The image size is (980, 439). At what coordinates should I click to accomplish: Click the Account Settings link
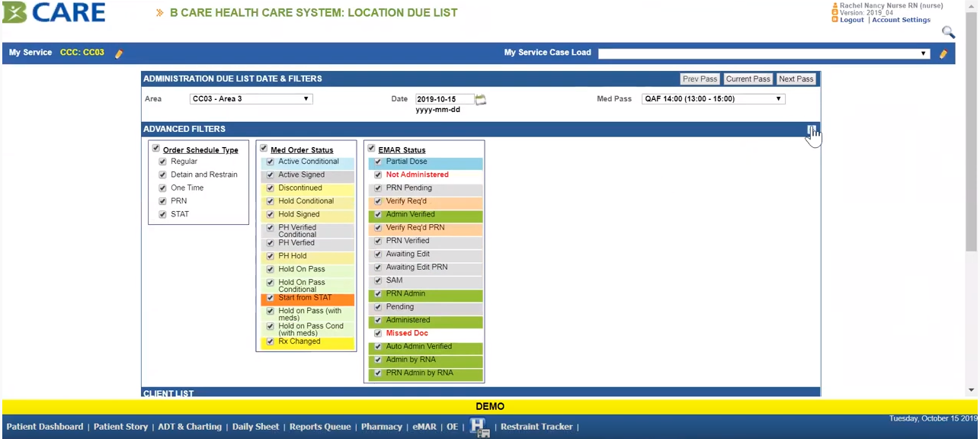[901, 20]
